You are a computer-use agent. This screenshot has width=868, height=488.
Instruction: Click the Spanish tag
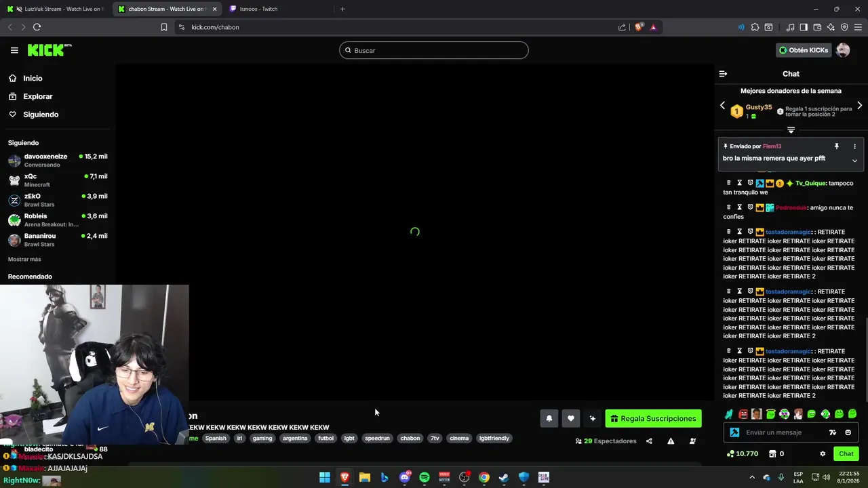point(216,439)
